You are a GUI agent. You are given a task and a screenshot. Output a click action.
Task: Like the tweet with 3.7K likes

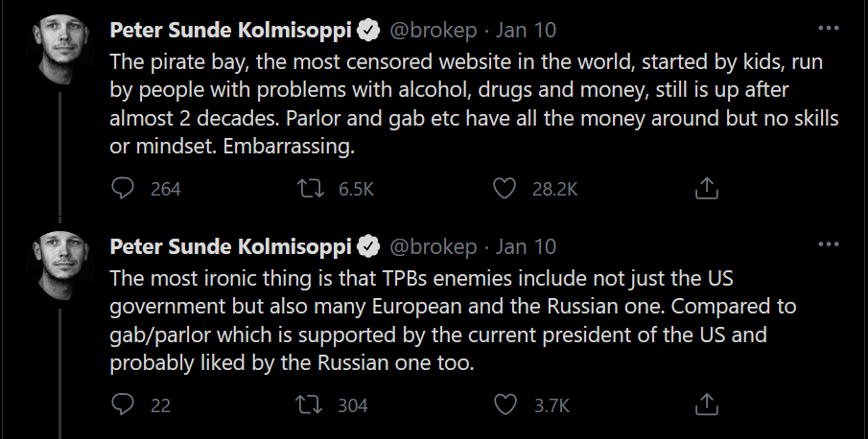tap(504, 404)
